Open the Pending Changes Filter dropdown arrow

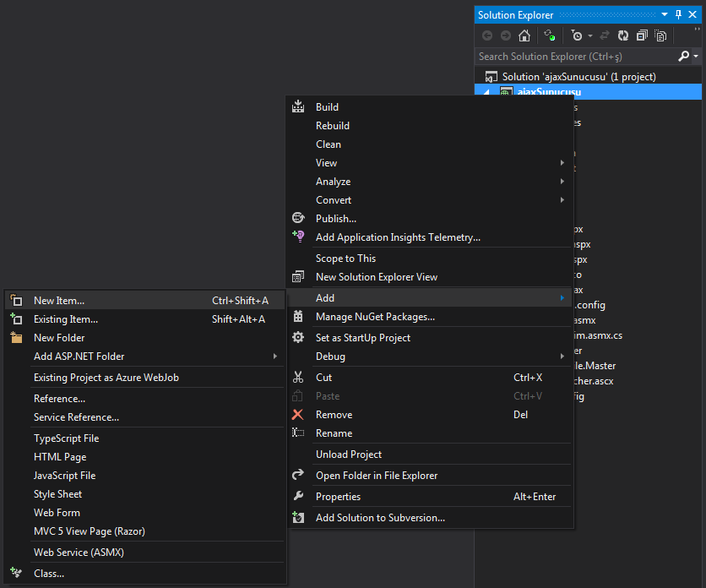coord(589,36)
